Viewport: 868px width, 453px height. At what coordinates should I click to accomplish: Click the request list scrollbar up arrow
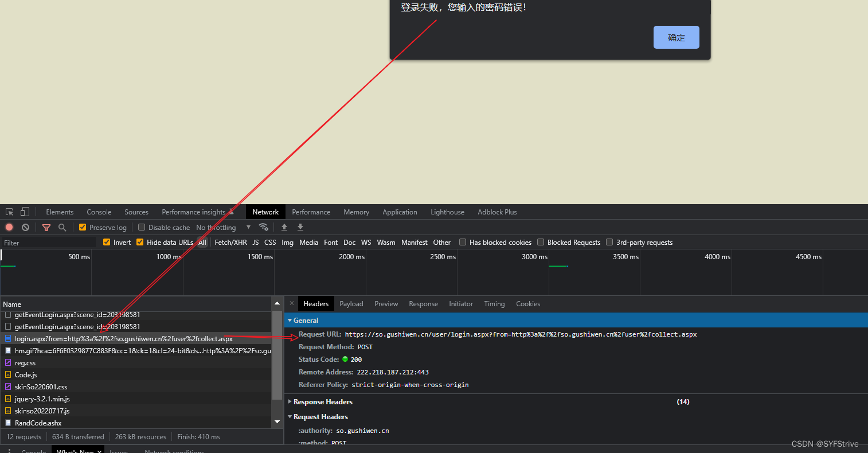[x=277, y=303]
